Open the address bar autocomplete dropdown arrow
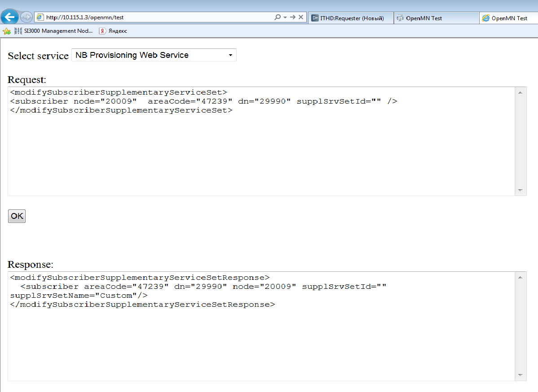 coord(285,17)
